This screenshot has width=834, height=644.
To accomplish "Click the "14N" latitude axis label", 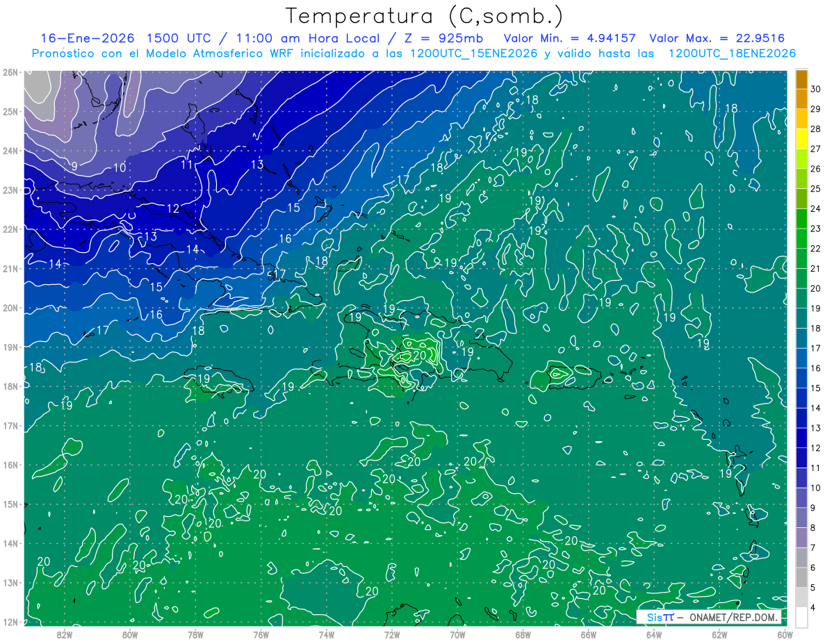I will pyautogui.click(x=10, y=543).
